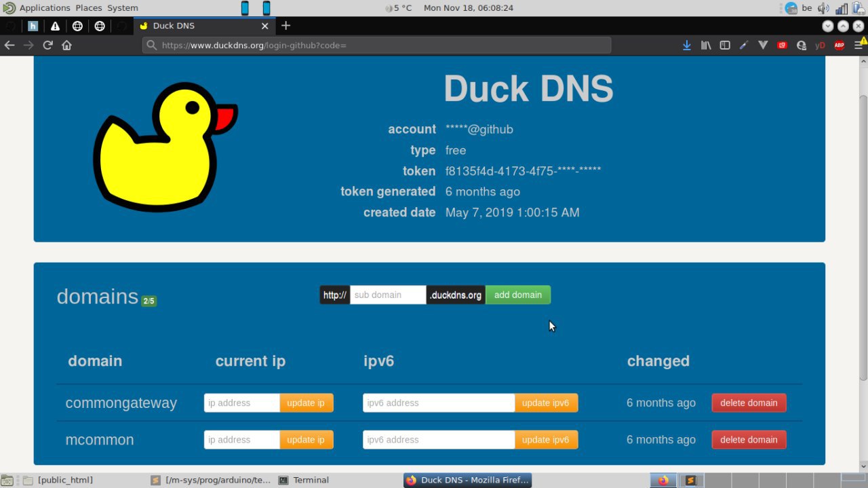This screenshot has height=488, width=868.
Task: Click update ip for commongateway
Action: pos(306,402)
